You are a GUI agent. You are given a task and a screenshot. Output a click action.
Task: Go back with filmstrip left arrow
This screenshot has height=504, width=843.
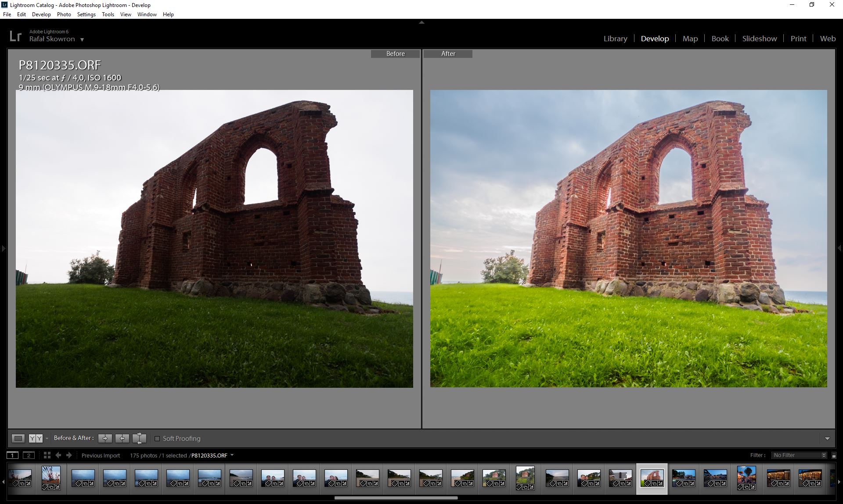(58, 455)
